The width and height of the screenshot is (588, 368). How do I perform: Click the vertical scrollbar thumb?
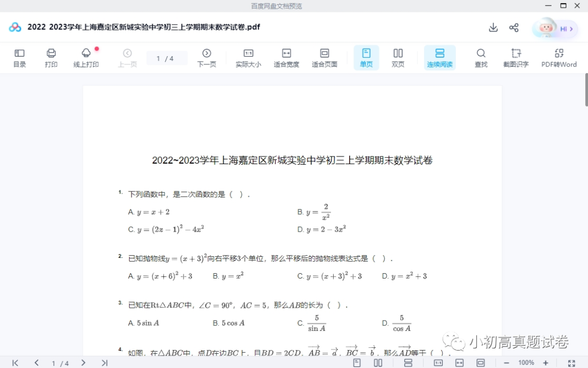click(586, 90)
